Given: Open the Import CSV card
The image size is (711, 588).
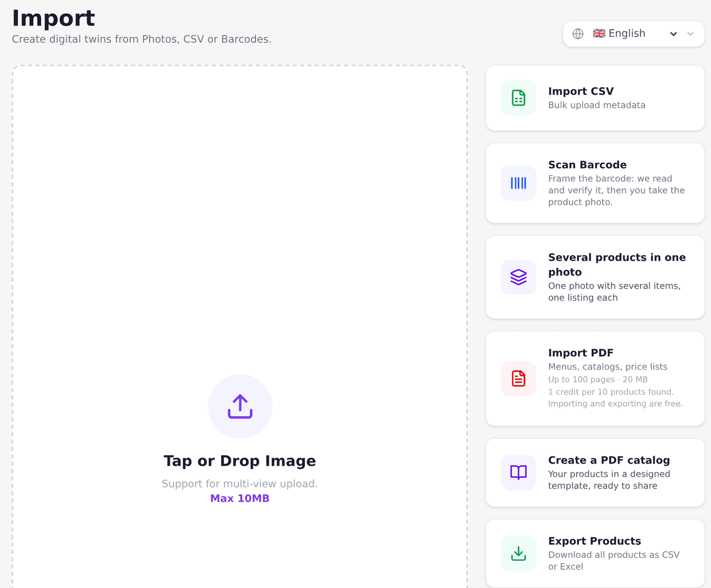Looking at the screenshot, I should point(595,98).
